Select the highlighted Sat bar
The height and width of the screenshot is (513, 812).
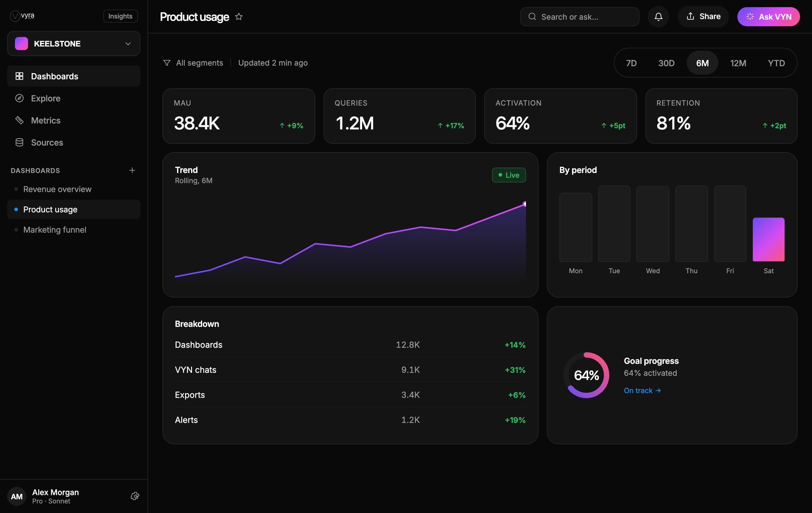pos(768,239)
